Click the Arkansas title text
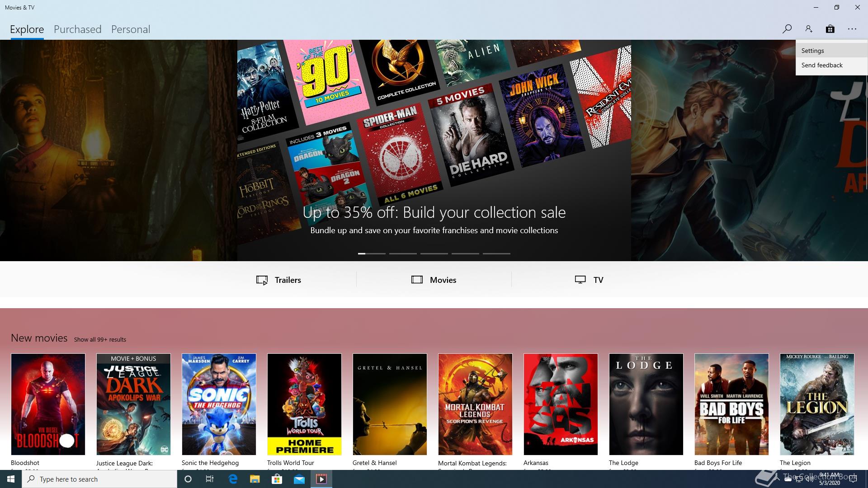The image size is (868, 488). tap(536, 463)
